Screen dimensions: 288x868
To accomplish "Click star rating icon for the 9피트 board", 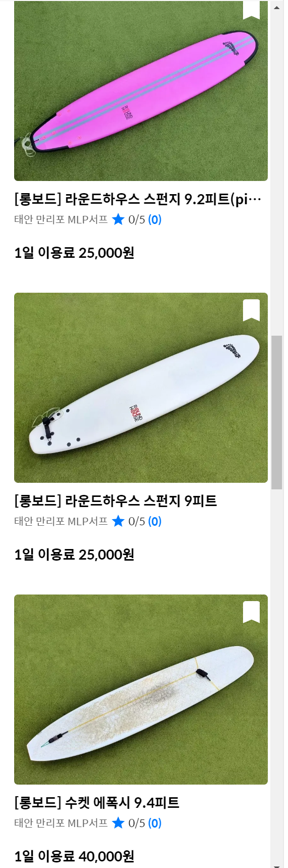I will 118,521.
